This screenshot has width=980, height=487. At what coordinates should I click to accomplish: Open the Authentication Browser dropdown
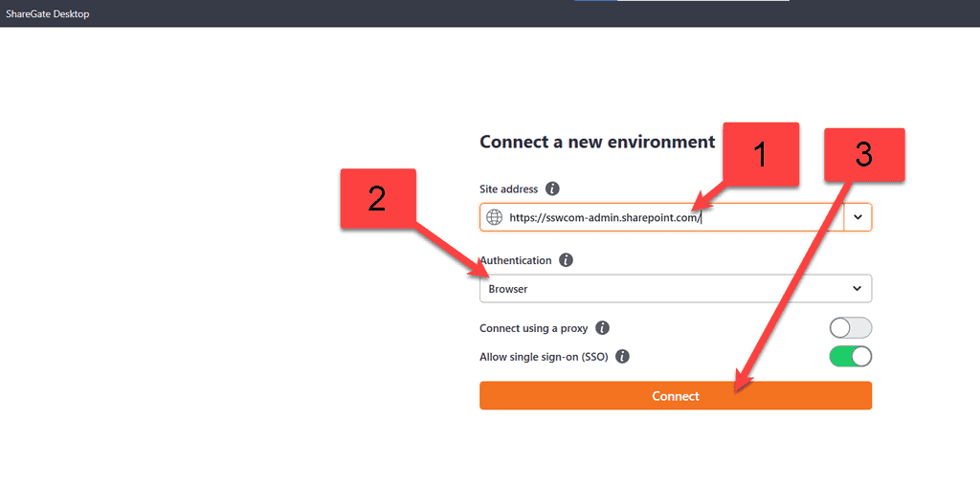coord(670,288)
